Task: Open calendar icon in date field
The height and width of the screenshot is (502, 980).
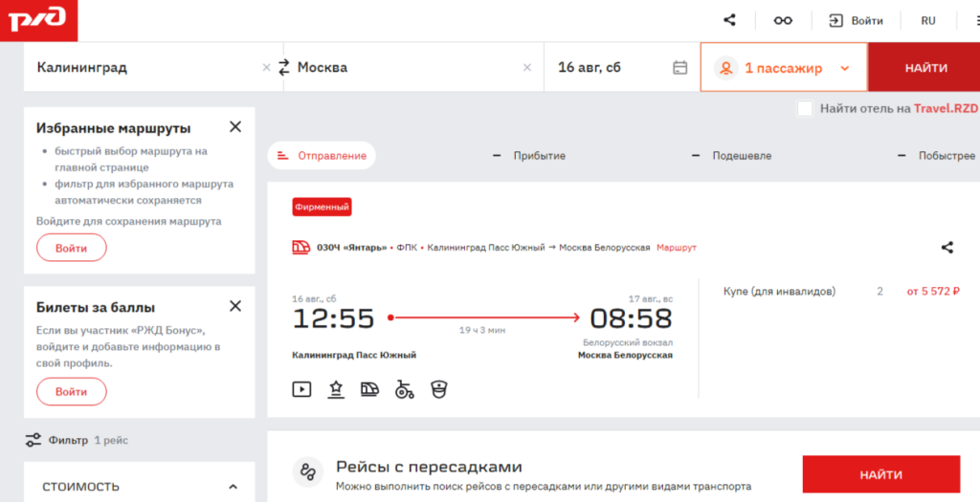Action: pyautogui.click(x=680, y=68)
